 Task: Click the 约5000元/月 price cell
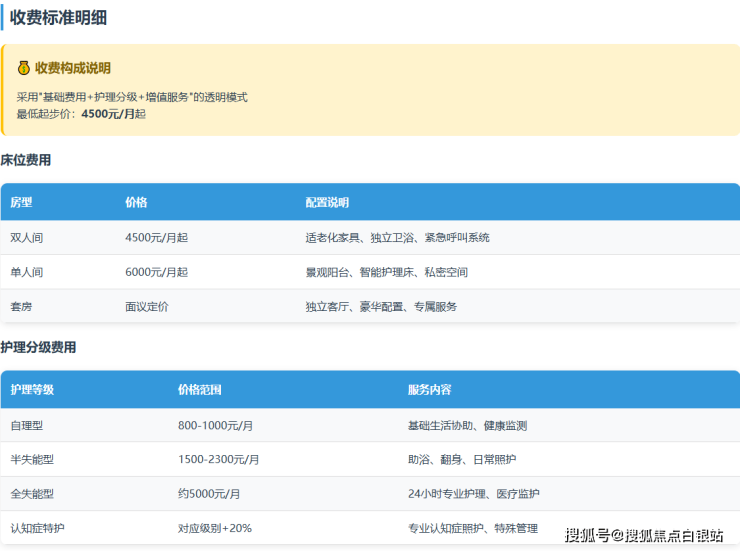[209, 494]
